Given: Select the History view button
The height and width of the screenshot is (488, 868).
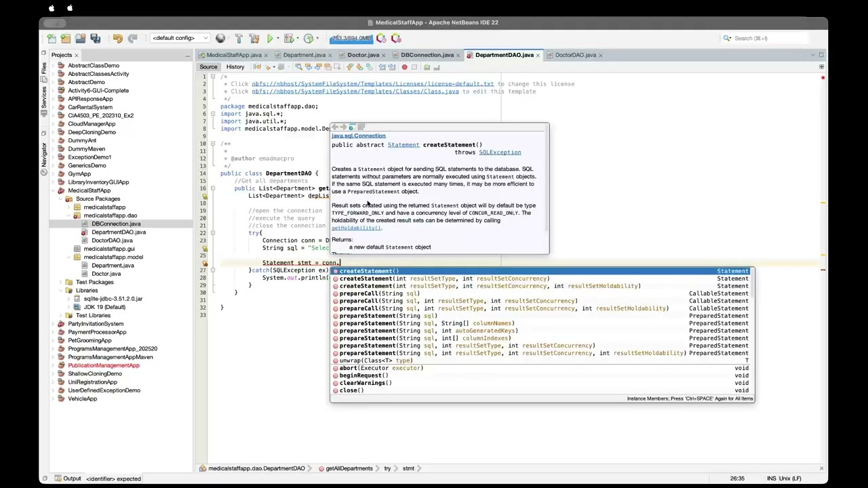Looking at the screenshot, I should pyautogui.click(x=235, y=67).
